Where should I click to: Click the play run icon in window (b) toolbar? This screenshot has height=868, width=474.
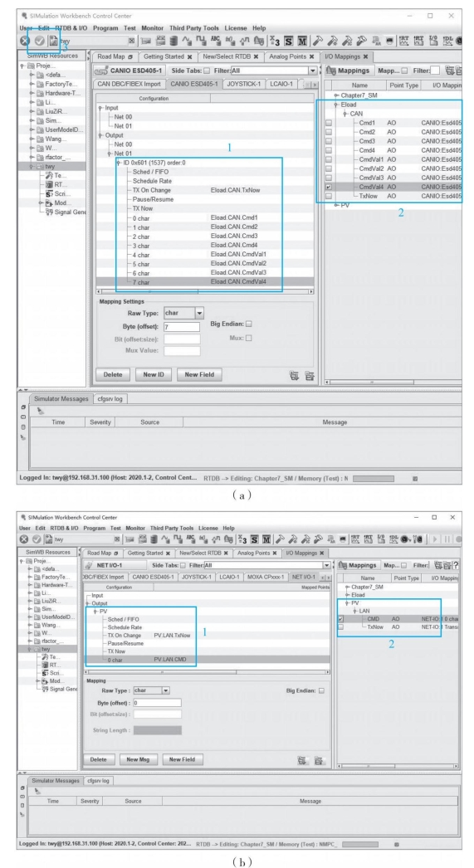[435, 539]
